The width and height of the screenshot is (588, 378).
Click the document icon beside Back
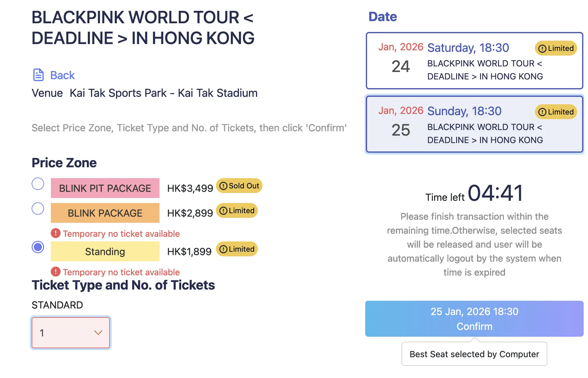(x=38, y=75)
